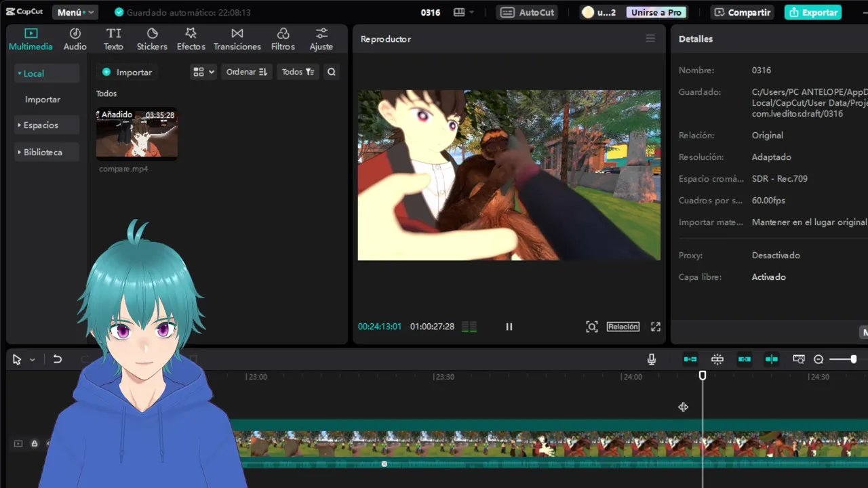868x488 pixels.
Task: Click the 23:30 ruler mark
Action: click(444, 377)
